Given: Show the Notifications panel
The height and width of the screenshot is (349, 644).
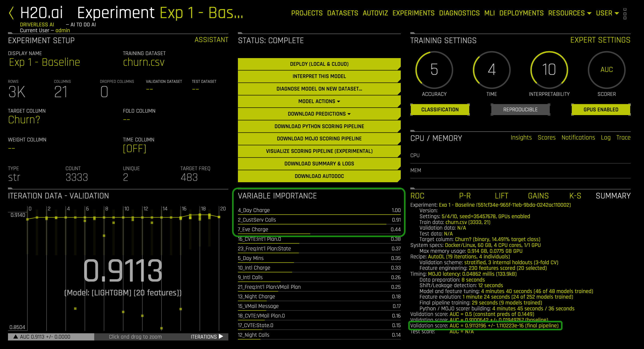Looking at the screenshot, I should tap(578, 137).
